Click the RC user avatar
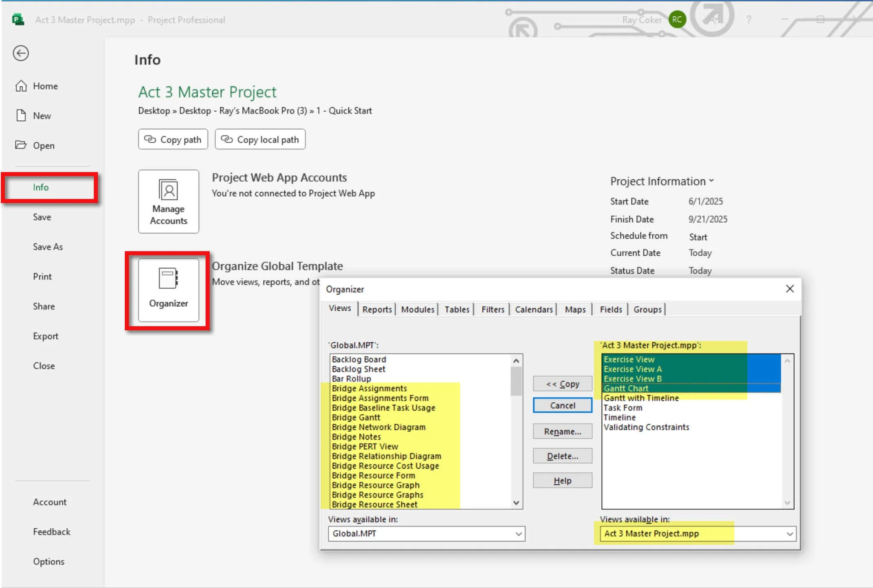The image size is (873, 588). pos(677,19)
